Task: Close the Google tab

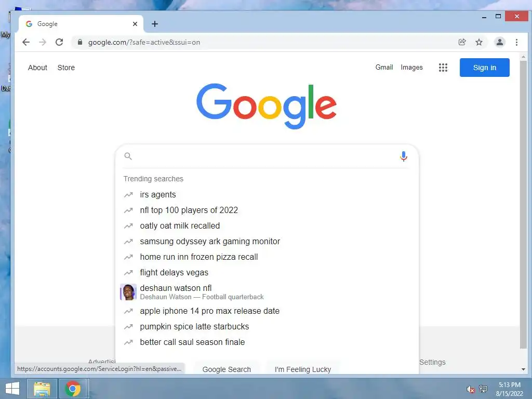Action: tap(135, 24)
